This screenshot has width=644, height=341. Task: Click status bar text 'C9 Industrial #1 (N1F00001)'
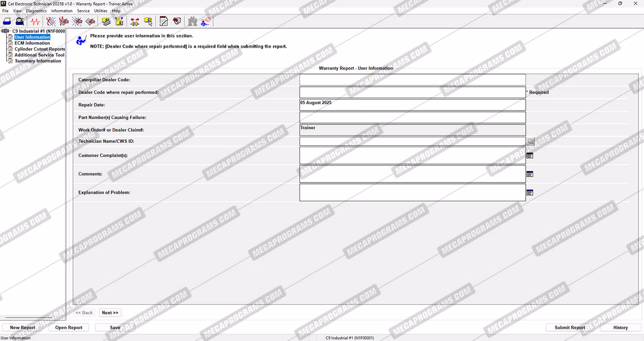pyautogui.click(x=349, y=338)
